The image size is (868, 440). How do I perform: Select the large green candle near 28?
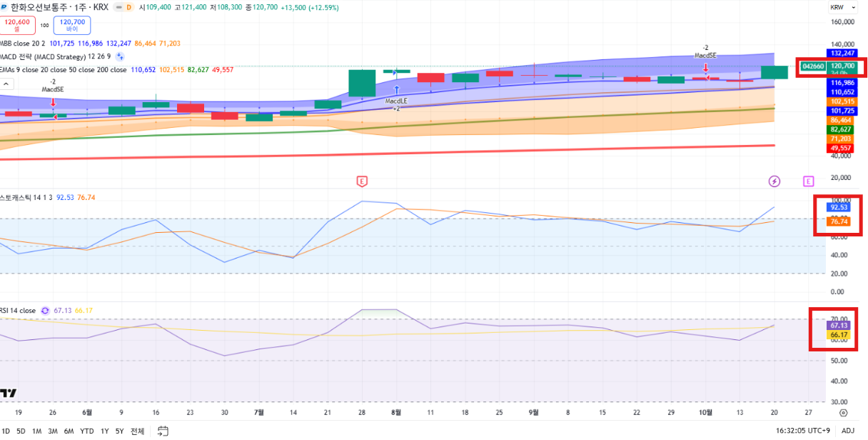tap(362, 82)
